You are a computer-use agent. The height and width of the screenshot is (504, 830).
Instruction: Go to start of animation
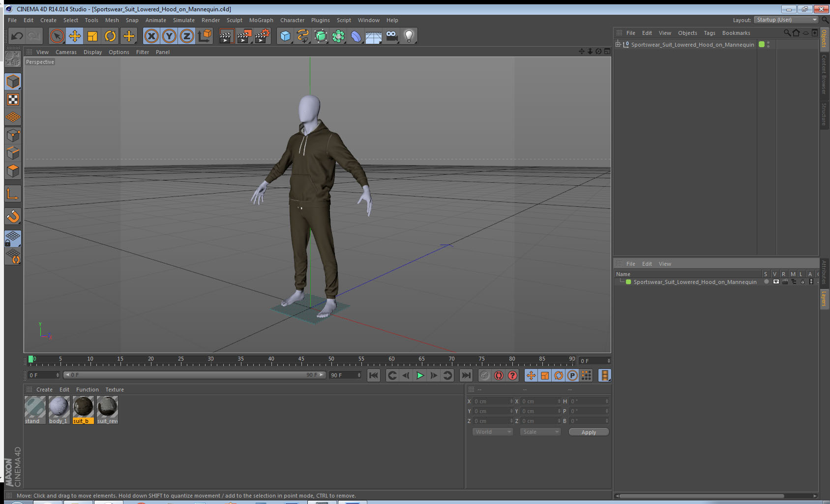tap(374, 375)
